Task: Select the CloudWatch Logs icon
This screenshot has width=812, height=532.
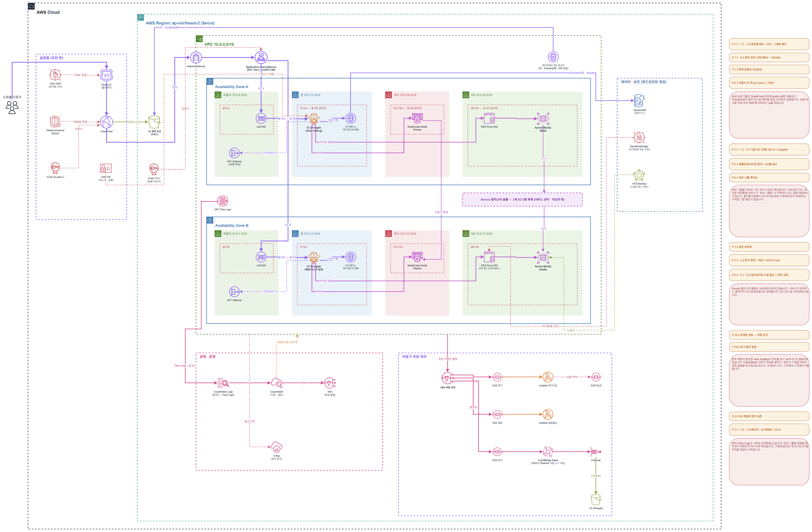Action: point(223,383)
